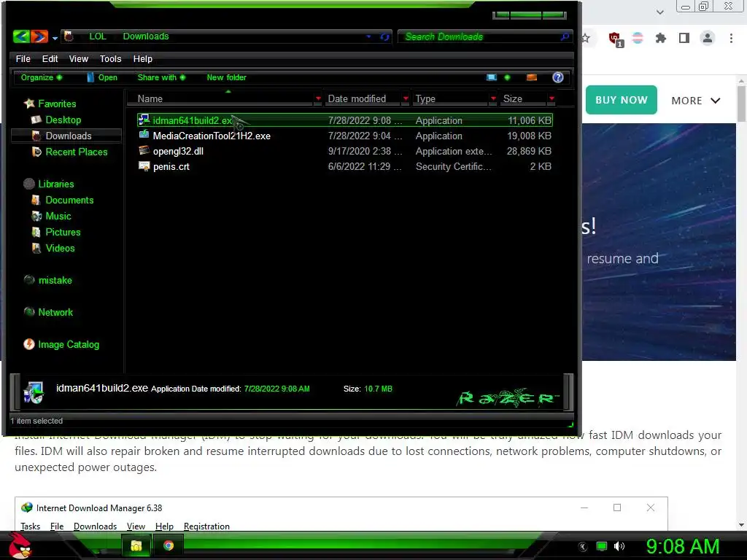Click the Angry Birds start button
747x560 pixels.
[x=20, y=545]
